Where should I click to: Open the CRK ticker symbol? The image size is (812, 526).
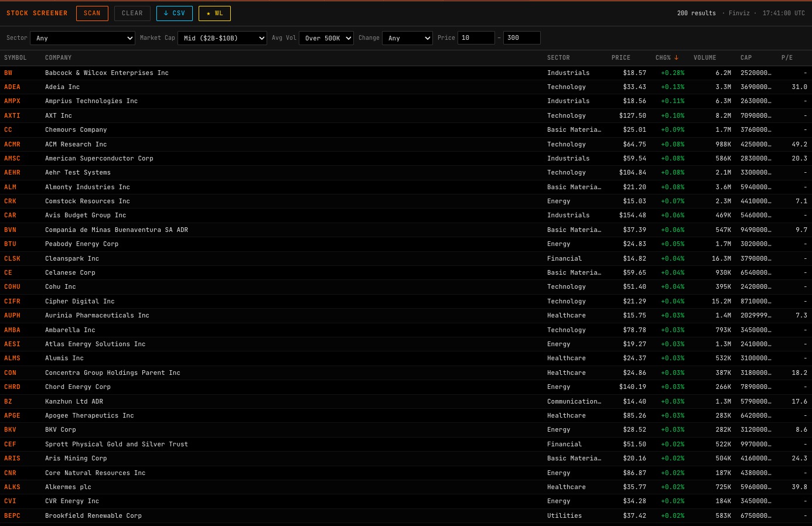(10, 201)
